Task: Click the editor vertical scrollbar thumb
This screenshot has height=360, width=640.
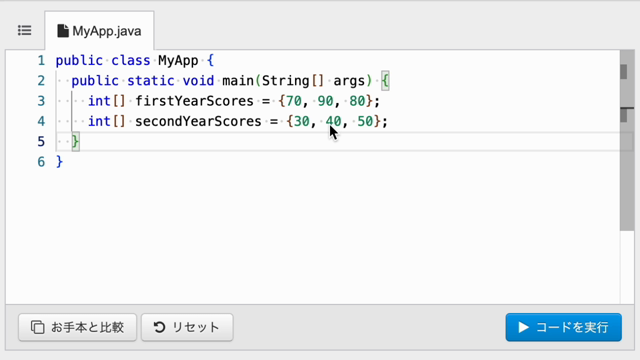Action: tap(627, 141)
